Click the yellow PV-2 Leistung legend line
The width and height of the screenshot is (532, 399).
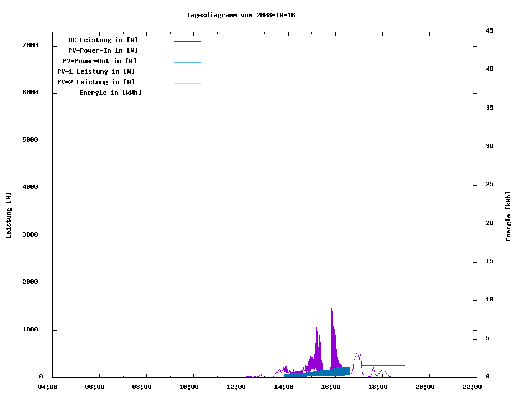[187, 83]
